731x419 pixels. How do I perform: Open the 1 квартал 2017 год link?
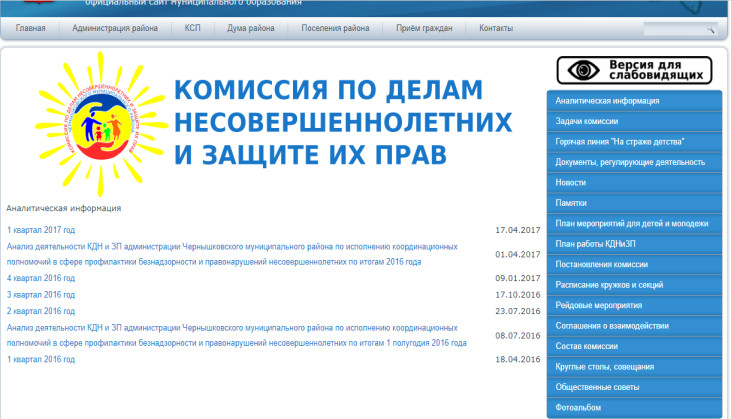coord(41,230)
